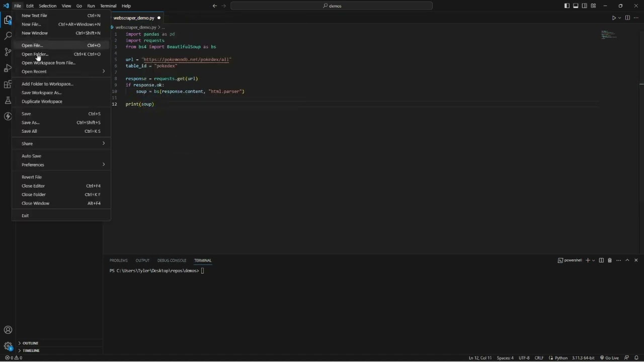
Task: Click Ln 12, Col 11 status item
Action: (x=480, y=358)
